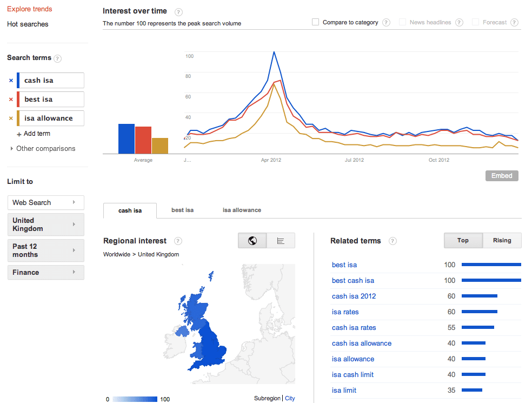The image size is (532, 403).
Task: Switch regional interest to map view
Action: pos(252,241)
